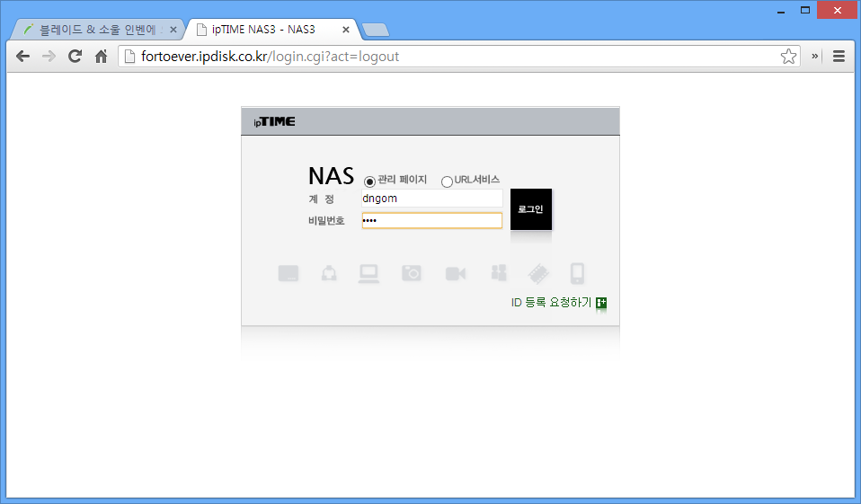
Task: Open the Chrome hamburger menu
Action: click(839, 56)
